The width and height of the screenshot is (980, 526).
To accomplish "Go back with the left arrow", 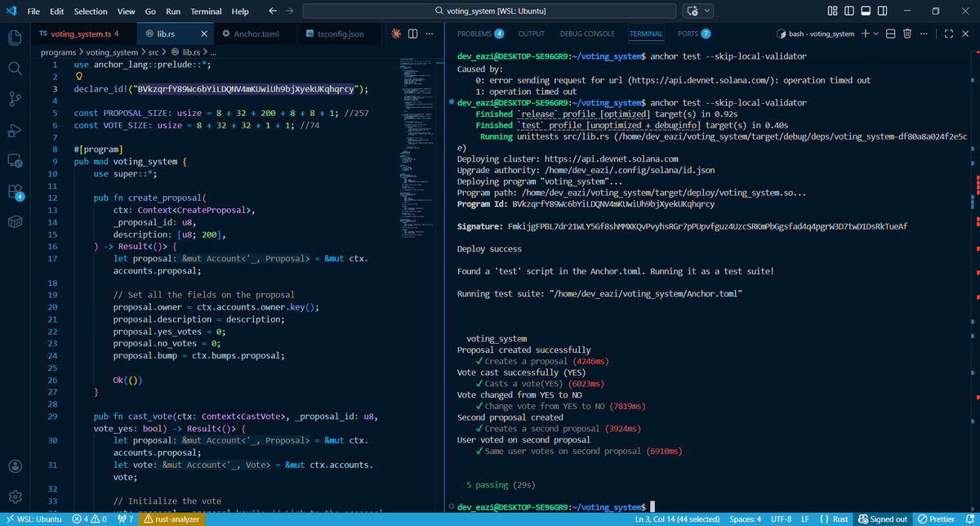I will click(x=272, y=11).
